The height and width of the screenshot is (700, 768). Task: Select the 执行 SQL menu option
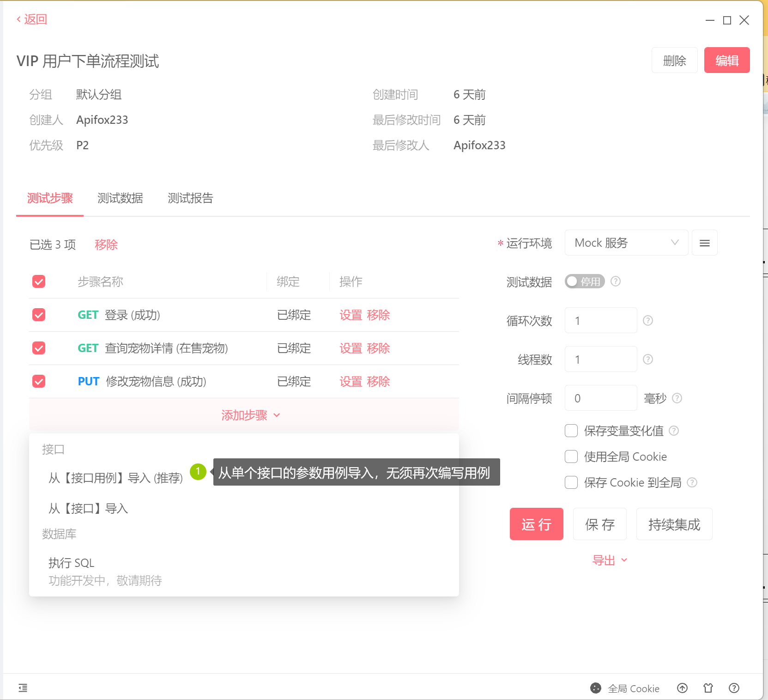pos(71,563)
